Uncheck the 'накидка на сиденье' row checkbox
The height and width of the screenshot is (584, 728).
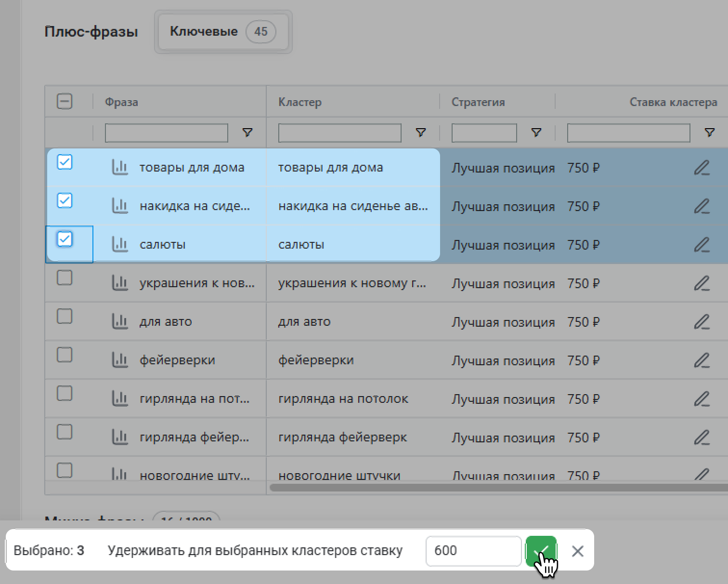tap(65, 200)
